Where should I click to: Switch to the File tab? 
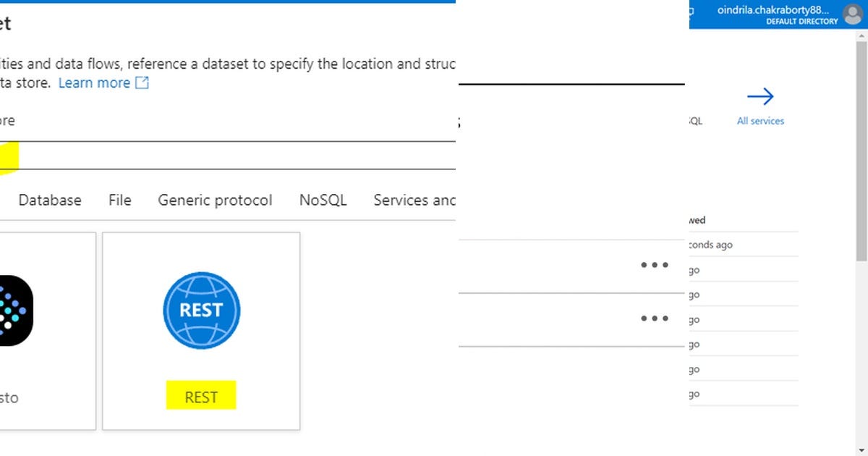(x=120, y=200)
